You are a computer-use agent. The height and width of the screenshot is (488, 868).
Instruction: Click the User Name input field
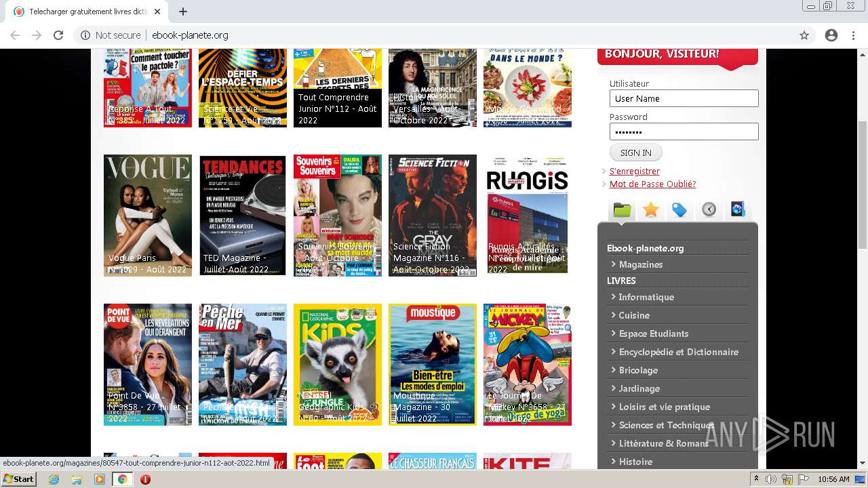684,98
